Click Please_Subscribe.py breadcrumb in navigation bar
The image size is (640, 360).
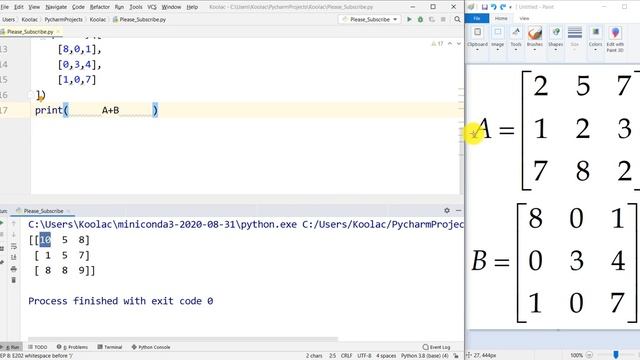pyautogui.click(x=139, y=19)
